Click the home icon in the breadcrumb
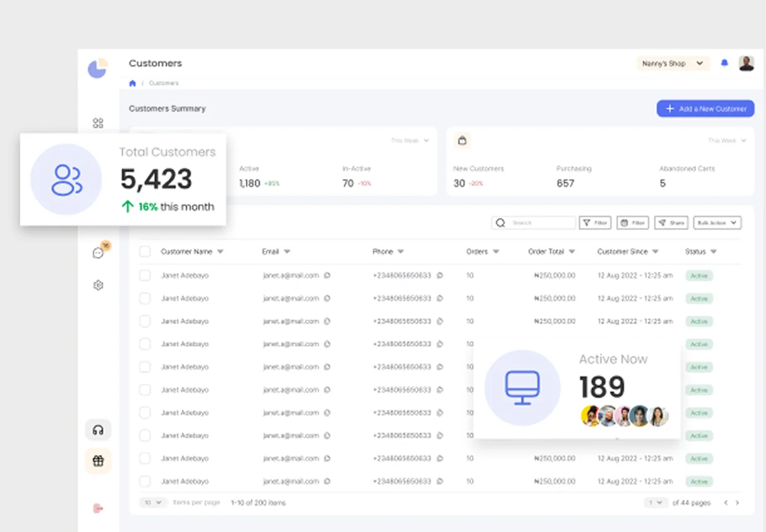The width and height of the screenshot is (766, 532). click(x=132, y=83)
